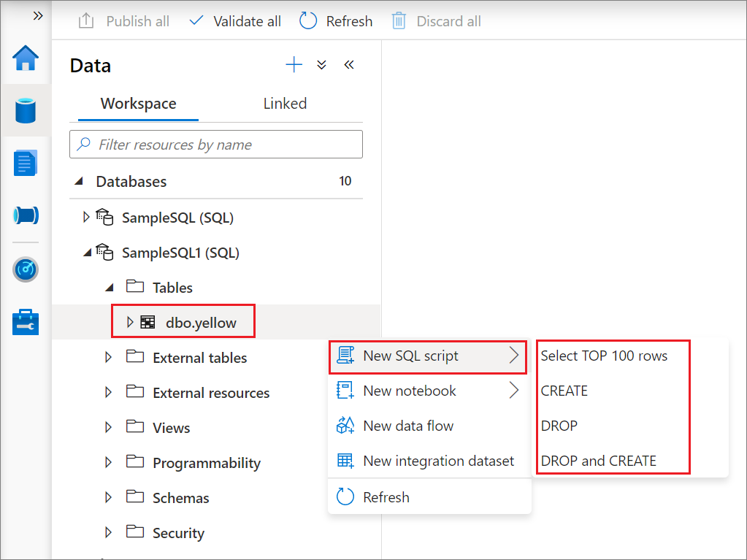Collapse the SampleSQL1 (SQL) database node
Viewport: 747px width, 560px height.
pos(87,253)
